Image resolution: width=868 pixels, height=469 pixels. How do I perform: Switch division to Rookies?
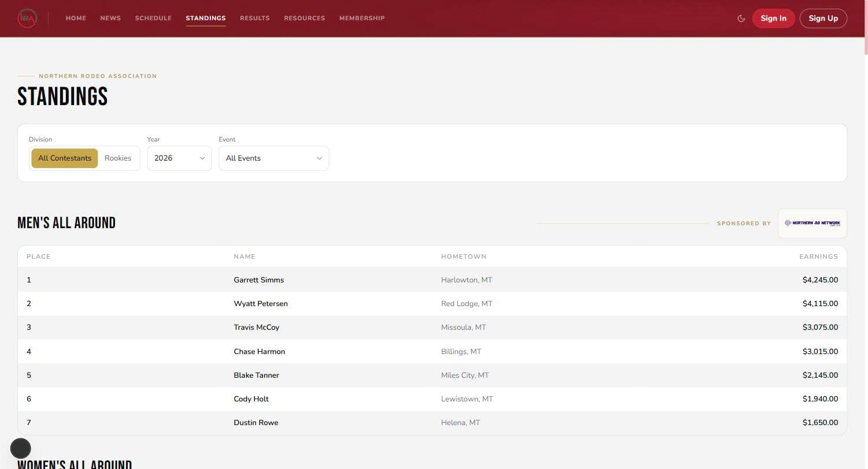click(x=118, y=158)
